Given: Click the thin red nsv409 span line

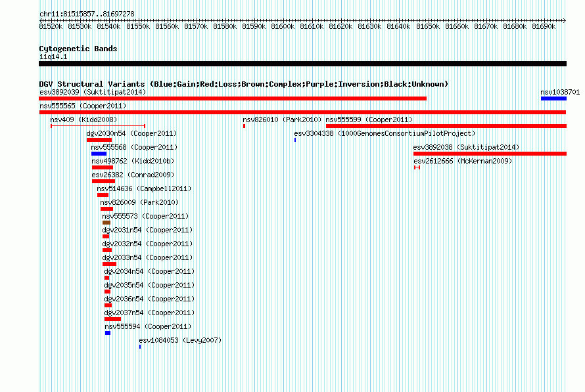Looking at the screenshot, I should click(x=98, y=126).
